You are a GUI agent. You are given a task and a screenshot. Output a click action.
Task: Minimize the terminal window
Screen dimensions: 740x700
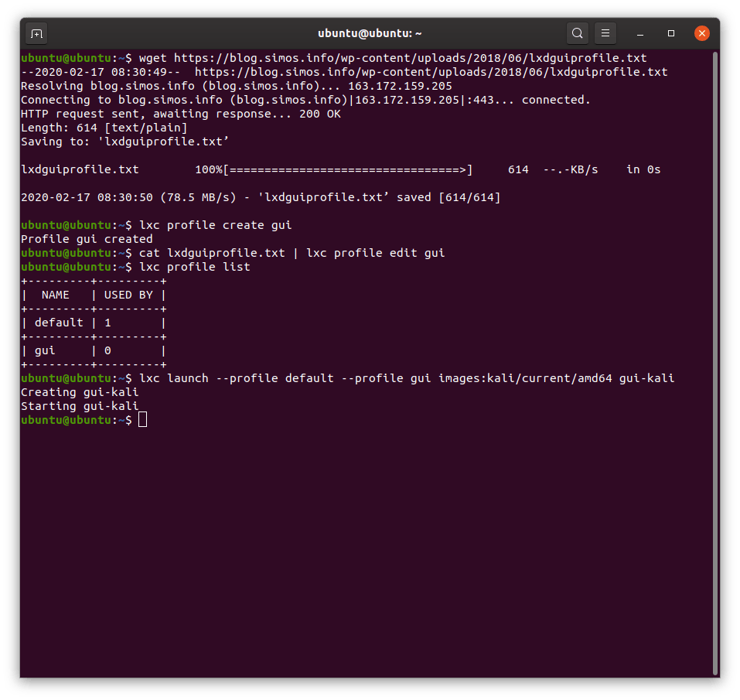coord(641,33)
